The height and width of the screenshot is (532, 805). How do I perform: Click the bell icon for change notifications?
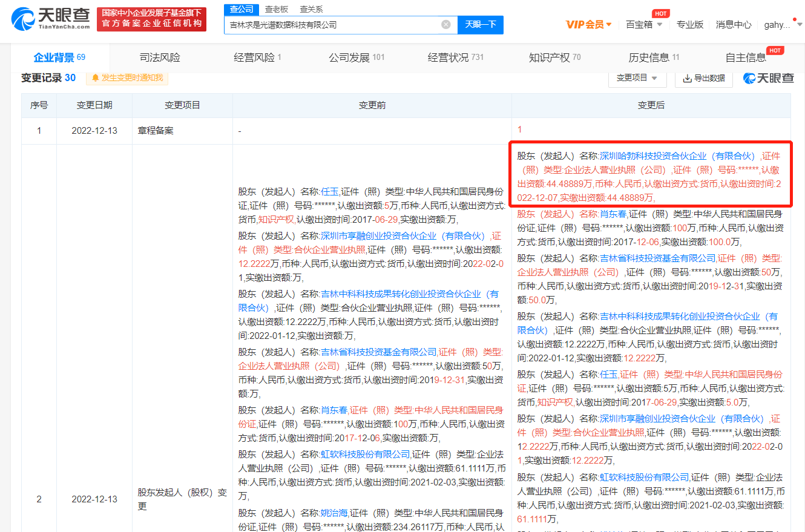point(96,78)
